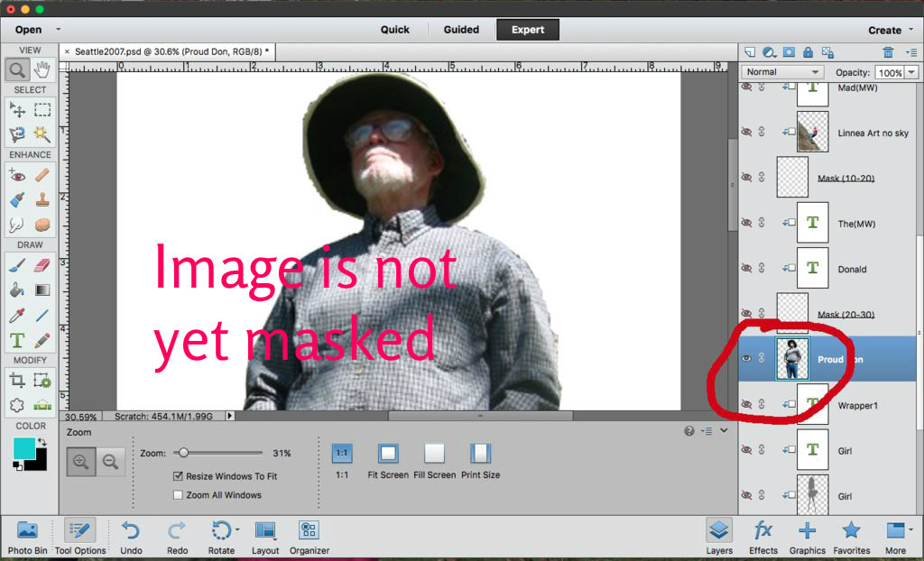Select the Crop tool
The height and width of the screenshot is (561, 924).
pos(17,381)
